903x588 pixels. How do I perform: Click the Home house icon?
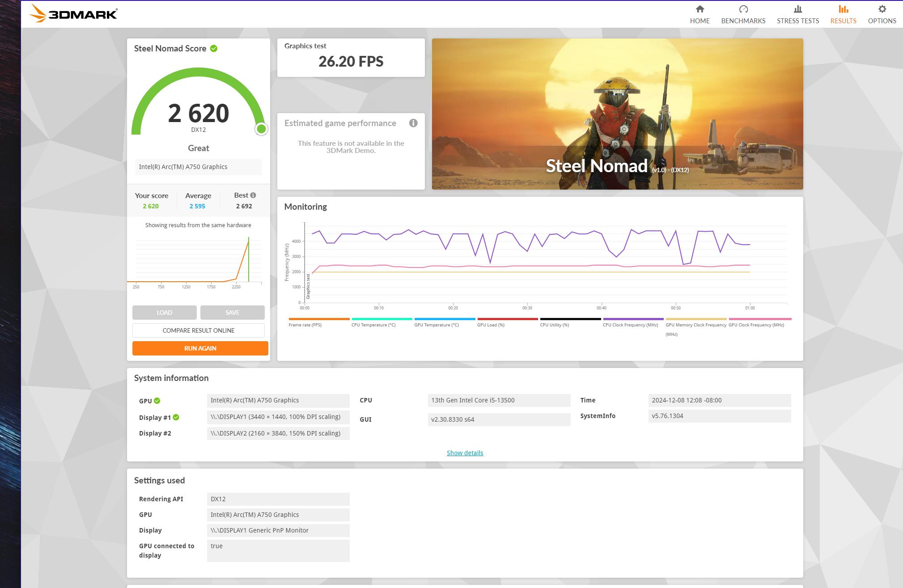coord(700,9)
